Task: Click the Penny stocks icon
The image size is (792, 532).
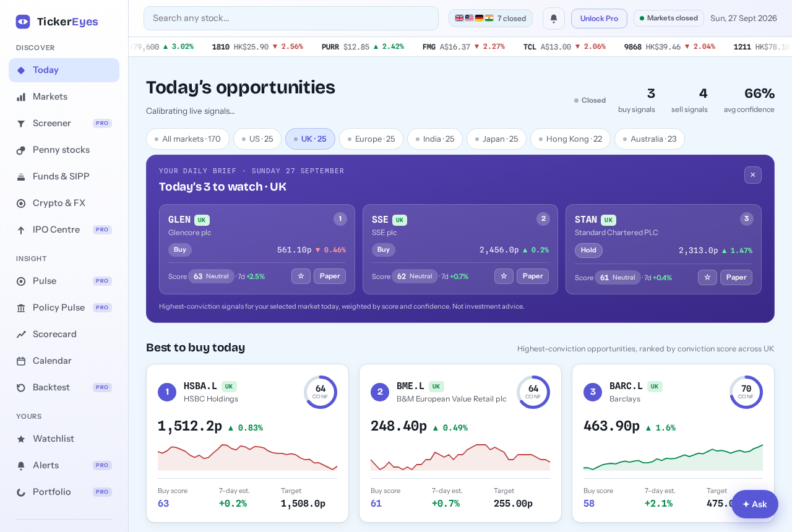Action: [x=21, y=150]
